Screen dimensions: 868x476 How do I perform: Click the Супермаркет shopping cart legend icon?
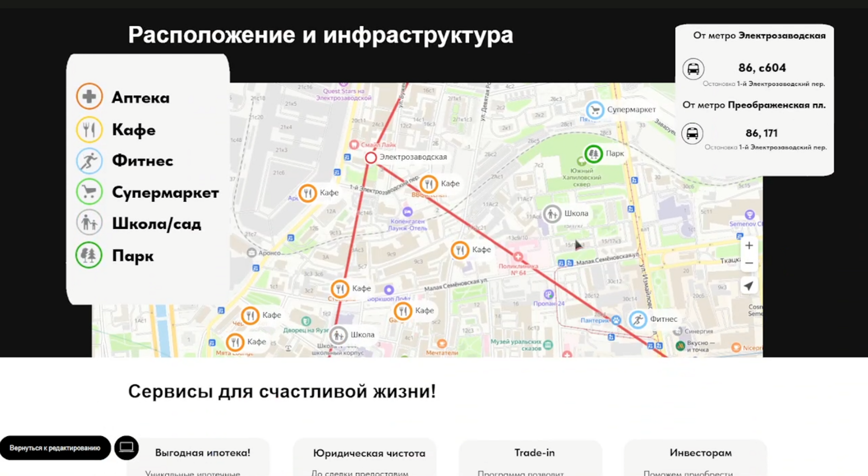pos(89,192)
